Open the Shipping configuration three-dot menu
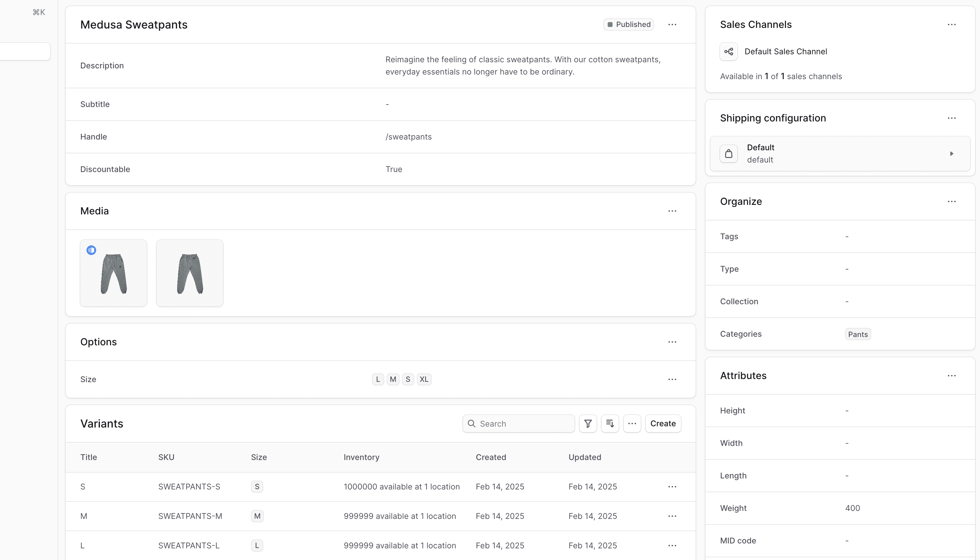Viewport: 980px width, 560px height. point(951,118)
